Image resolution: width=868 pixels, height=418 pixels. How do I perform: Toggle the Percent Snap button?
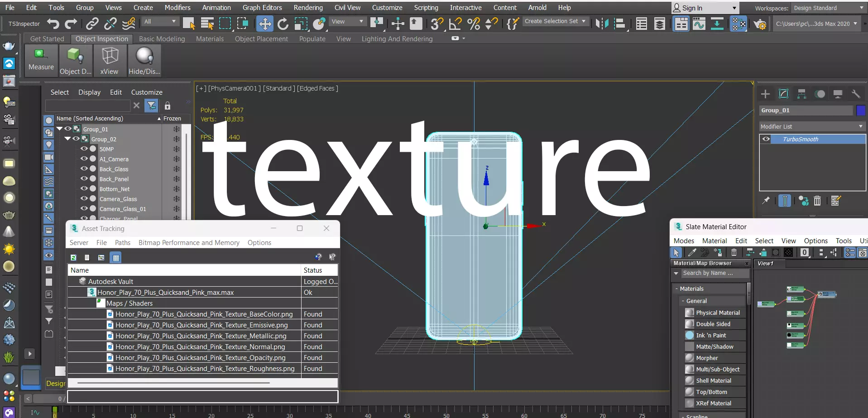pos(474,24)
